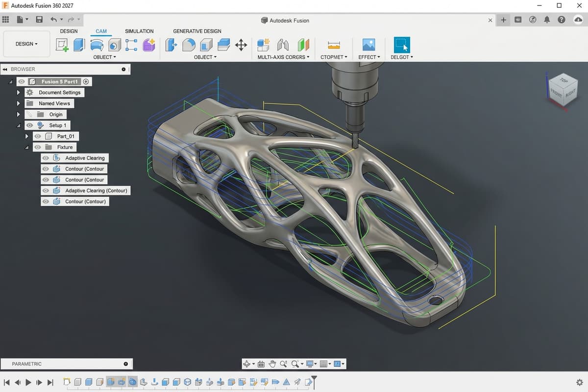Play the timeline
588x392 pixels.
click(28, 382)
